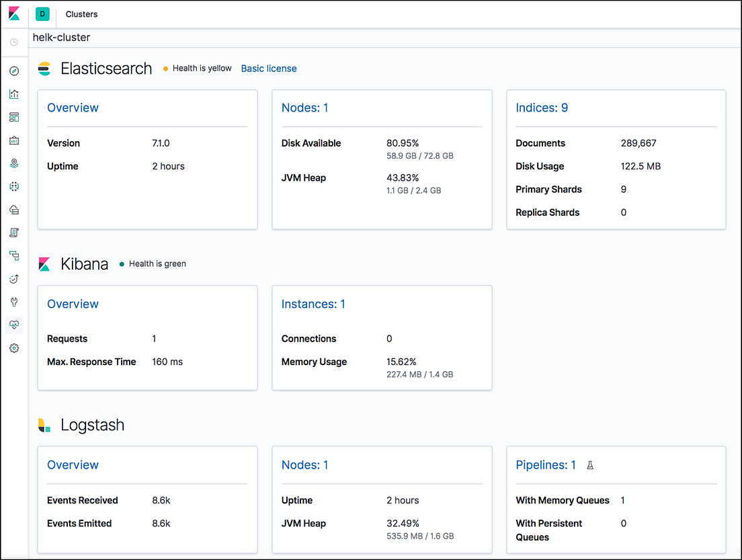742x560 pixels.
Task: Open the Maps app icon
Action: (13, 163)
